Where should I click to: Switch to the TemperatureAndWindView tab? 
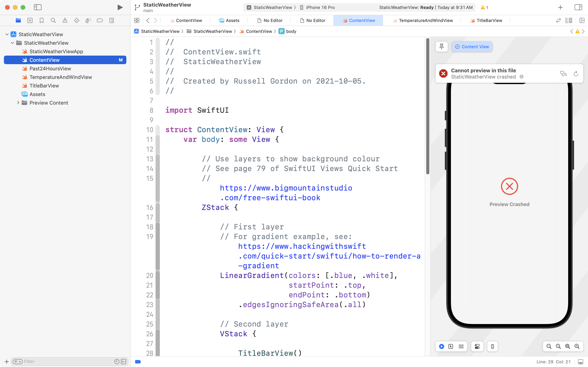426,21
